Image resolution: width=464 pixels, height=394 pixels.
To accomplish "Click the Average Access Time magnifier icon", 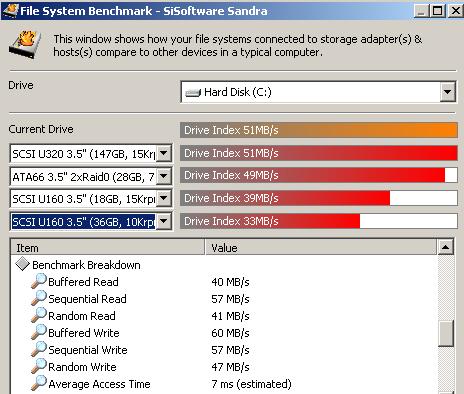I will tap(39, 383).
